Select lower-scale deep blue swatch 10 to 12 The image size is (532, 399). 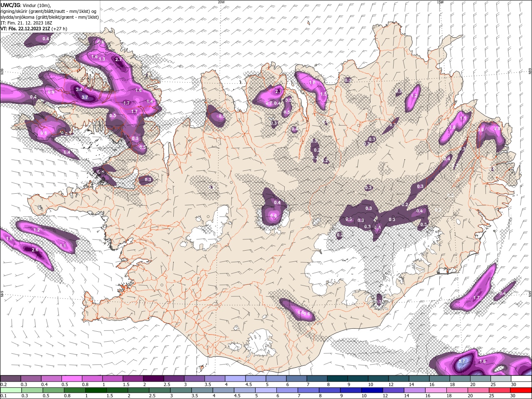pyautogui.click(x=372, y=390)
